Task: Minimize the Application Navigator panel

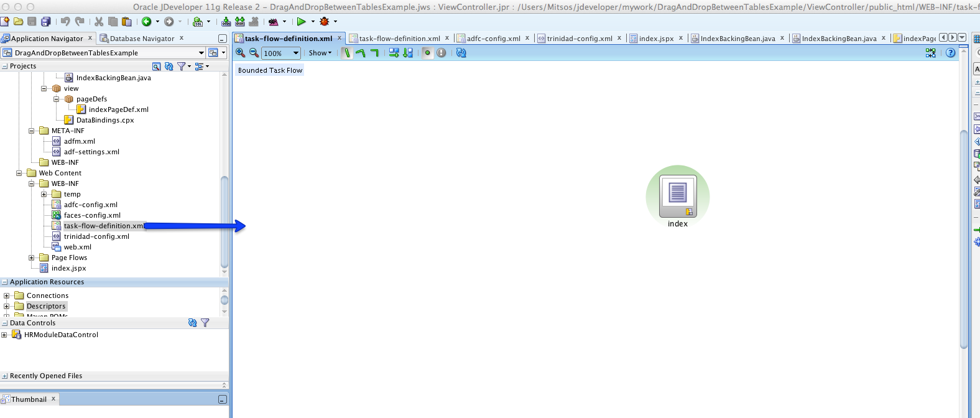Action: coord(223,39)
